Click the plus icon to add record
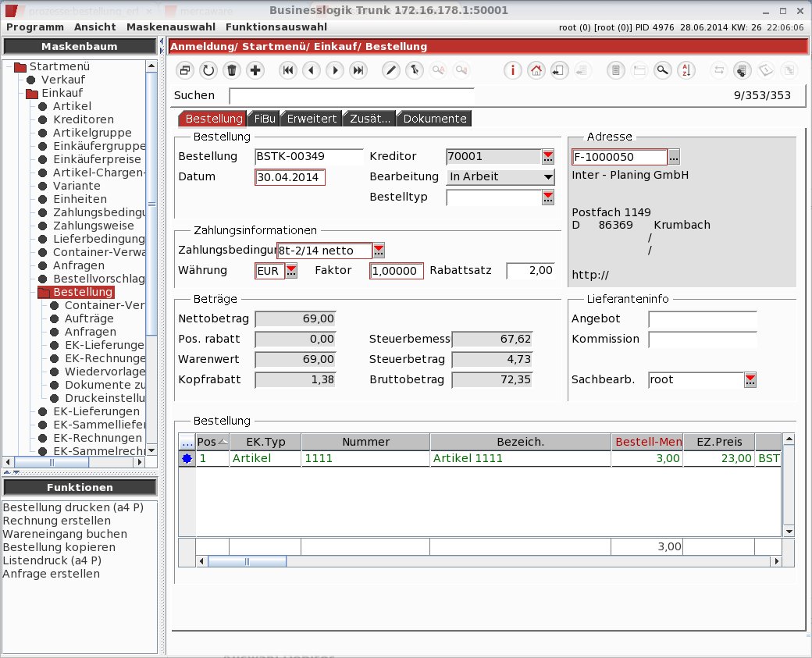The image size is (812, 658). coord(255,70)
